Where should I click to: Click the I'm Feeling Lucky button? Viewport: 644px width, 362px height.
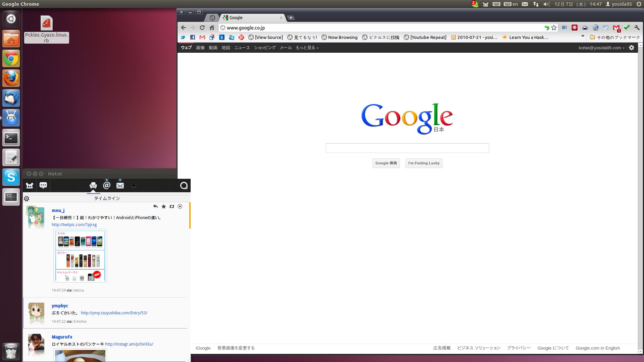click(424, 163)
